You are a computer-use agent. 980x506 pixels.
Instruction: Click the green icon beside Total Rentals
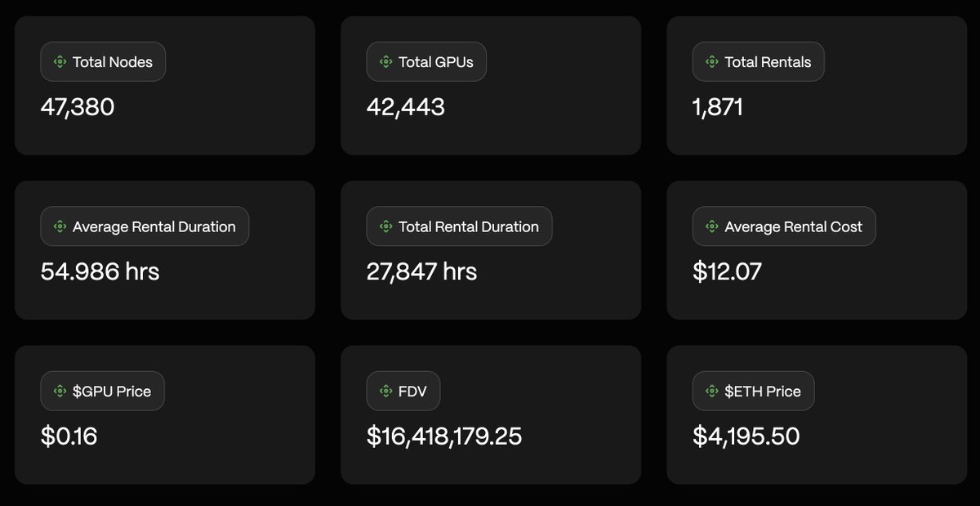click(711, 62)
